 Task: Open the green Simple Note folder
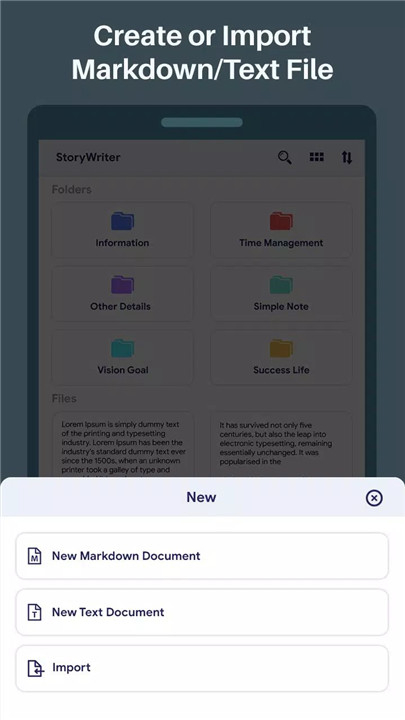281,294
